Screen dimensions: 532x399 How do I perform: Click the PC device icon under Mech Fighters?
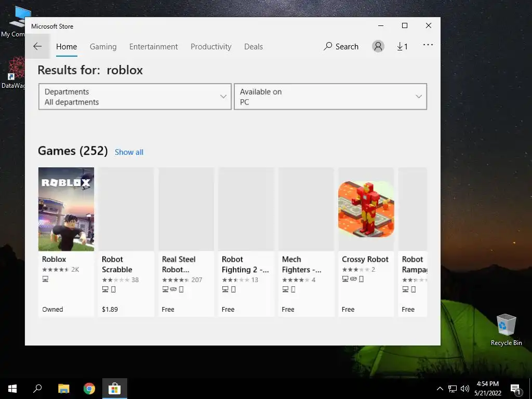click(x=285, y=289)
